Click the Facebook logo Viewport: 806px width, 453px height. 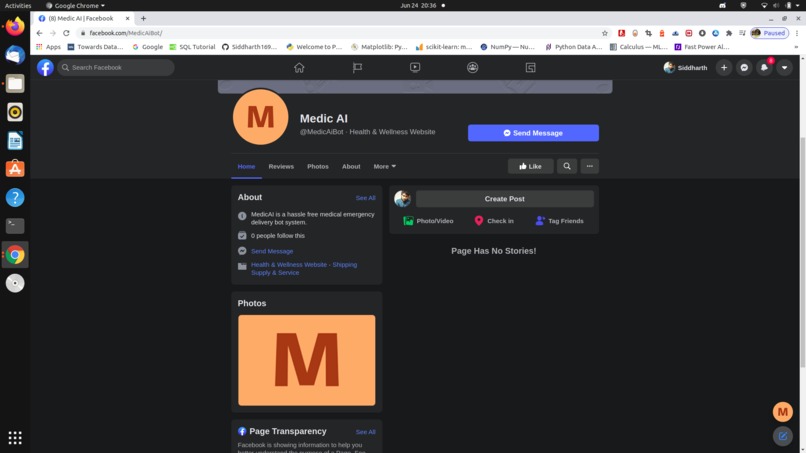click(45, 67)
